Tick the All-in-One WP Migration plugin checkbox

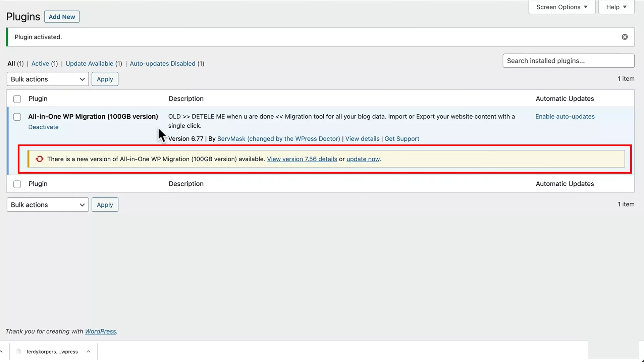pos(17,117)
